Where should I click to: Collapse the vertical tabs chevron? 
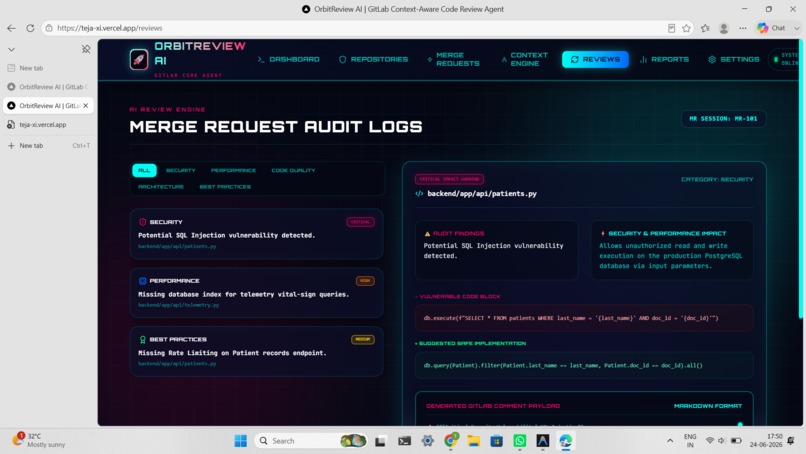coord(11,49)
